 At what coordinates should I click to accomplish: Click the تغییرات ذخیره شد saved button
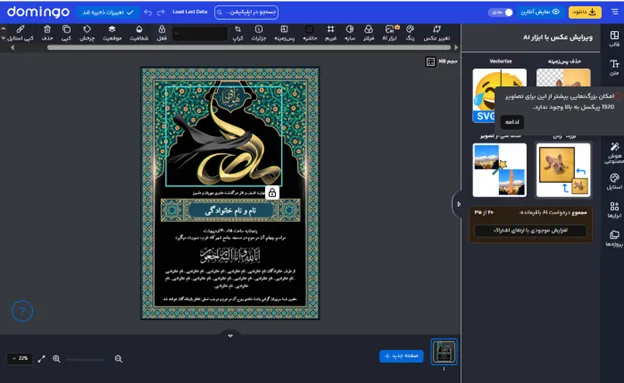108,12
